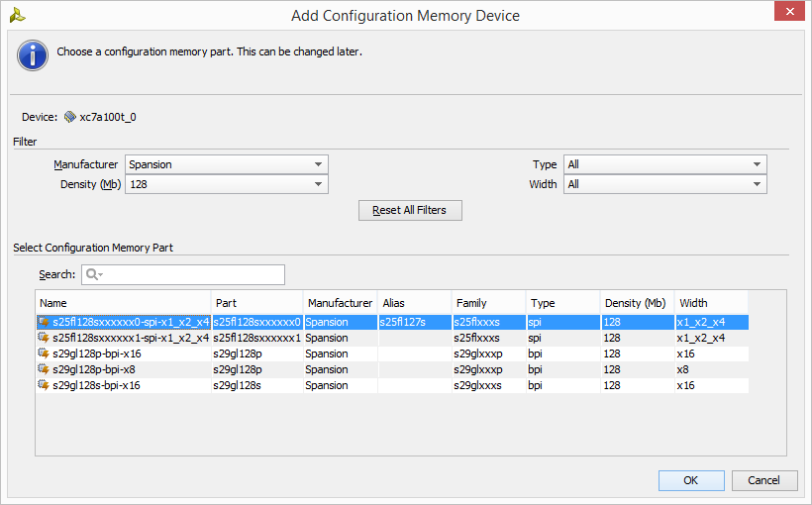Click Part cell s25fl128sxxxxxx1
Screen dimensions: 812x505
pos(257,338)
